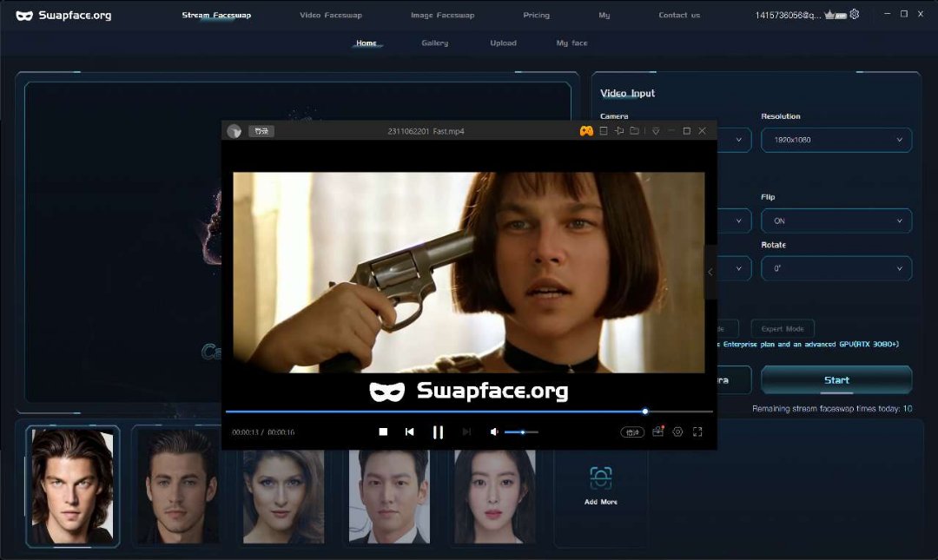The width and height of the screenshot is (938, 560).
Task: Pin the video player window on top
Action: pos(619,131)
